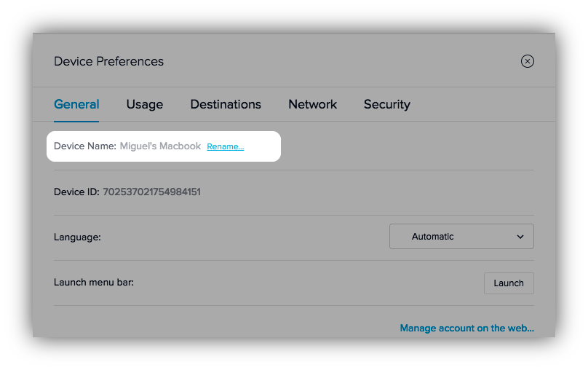Click the Device ID number value
The image size is (588, 370).
click(x=151, y=192)
